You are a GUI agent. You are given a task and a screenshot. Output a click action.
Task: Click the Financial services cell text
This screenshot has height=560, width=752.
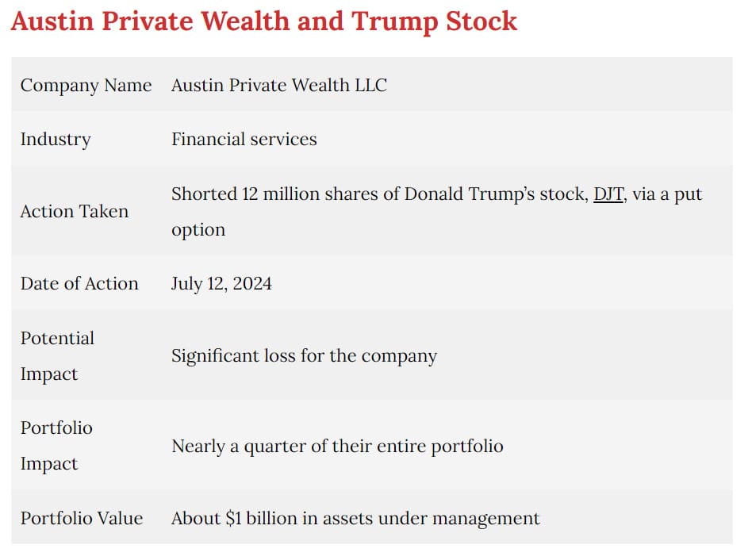[244, 140]
